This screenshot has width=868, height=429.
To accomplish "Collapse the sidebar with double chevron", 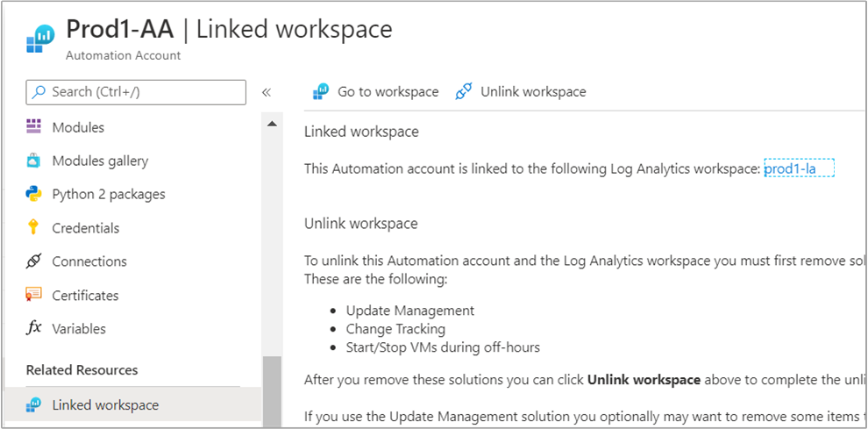I will [x=266, y=92].
